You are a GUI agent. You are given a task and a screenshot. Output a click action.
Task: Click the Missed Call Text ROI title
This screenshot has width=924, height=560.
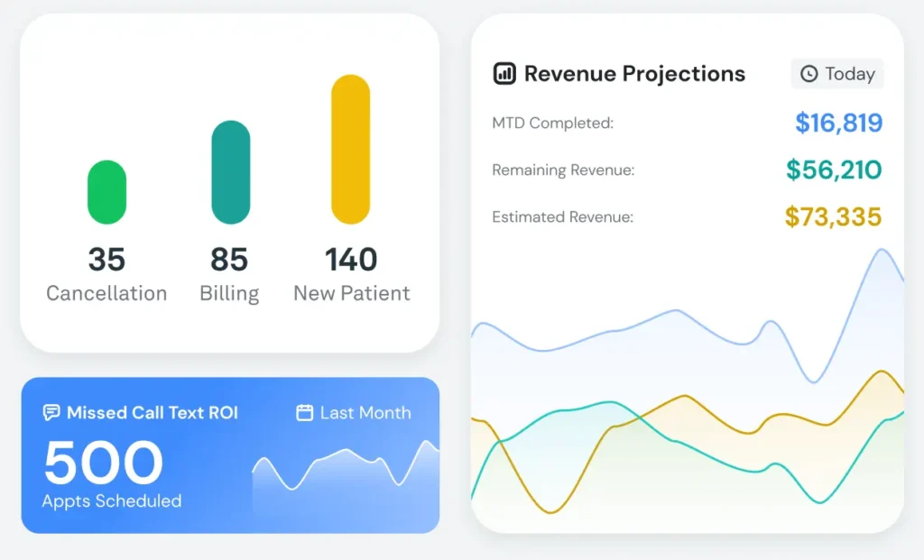click(152, 413)
